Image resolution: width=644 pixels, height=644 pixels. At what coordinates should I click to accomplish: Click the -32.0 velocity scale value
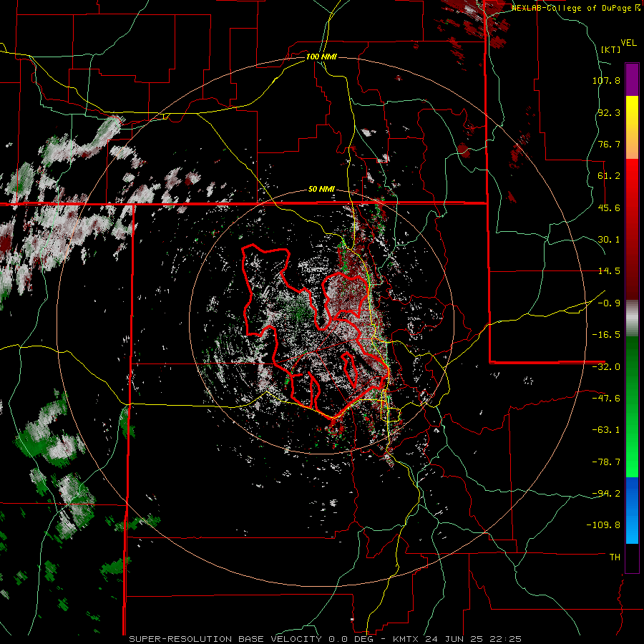coord(606,367)
